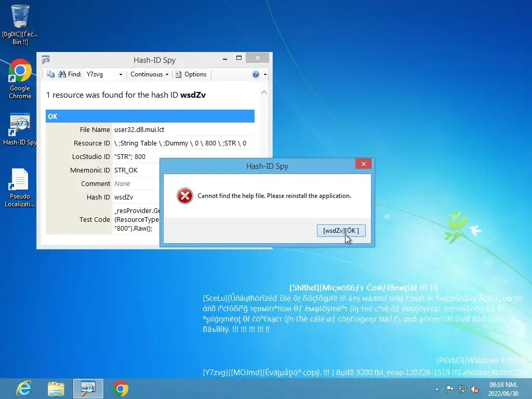Open Recycle Bin desktop icon
The image size is (532, 399).
point(20,25)
